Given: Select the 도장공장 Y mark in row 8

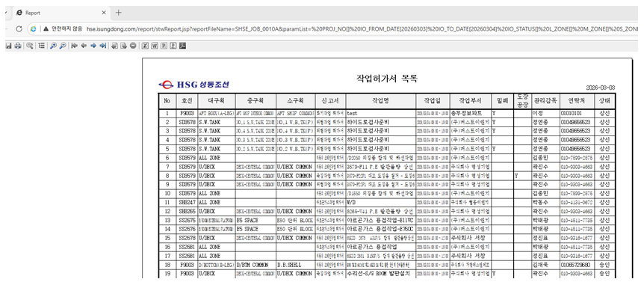Looking at the screenshot, I should [516, 176].
